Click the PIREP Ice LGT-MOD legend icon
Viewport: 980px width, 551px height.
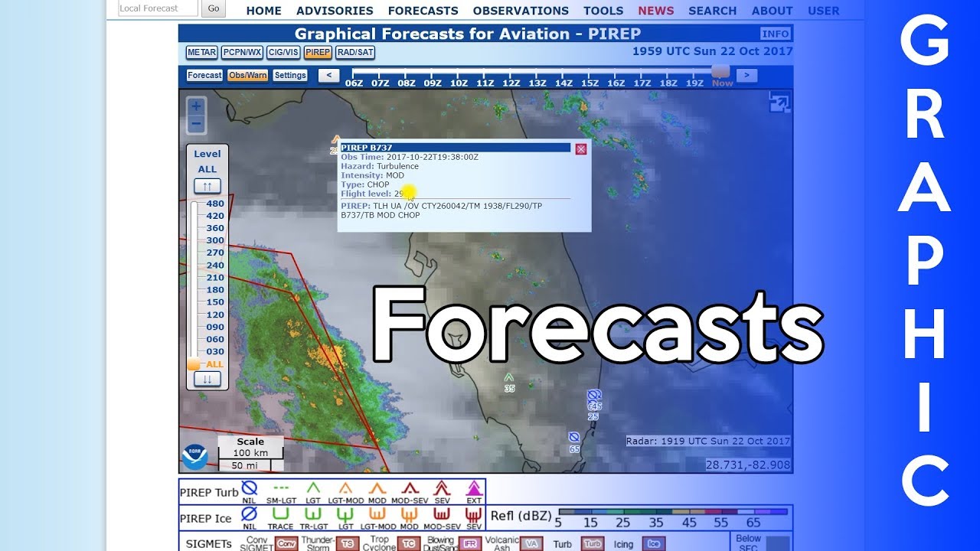[x=377, y=514]
